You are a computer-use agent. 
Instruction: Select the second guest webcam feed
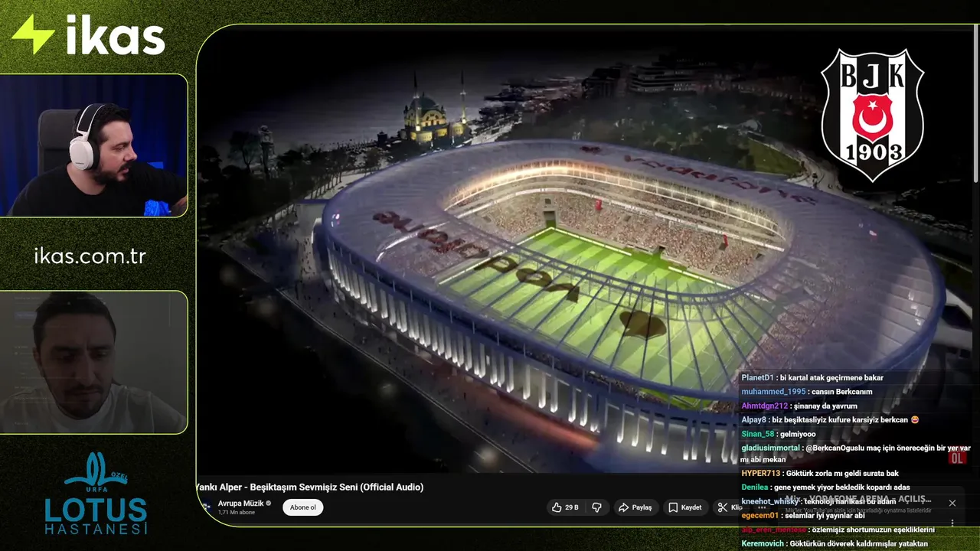(x=93, y=362)
